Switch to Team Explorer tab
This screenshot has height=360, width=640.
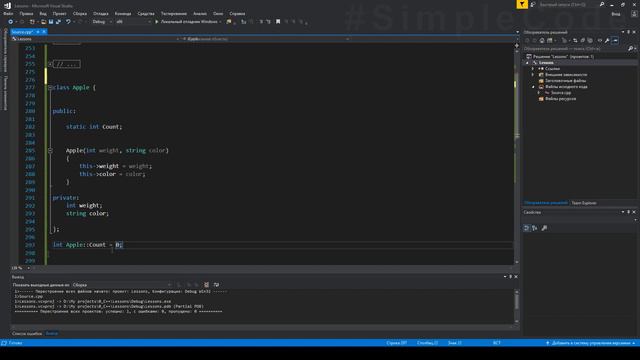[584, 203]
